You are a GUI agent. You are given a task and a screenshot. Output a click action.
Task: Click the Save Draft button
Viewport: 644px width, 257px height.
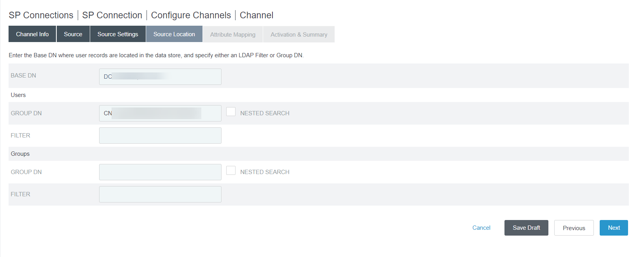pos(526,228)
